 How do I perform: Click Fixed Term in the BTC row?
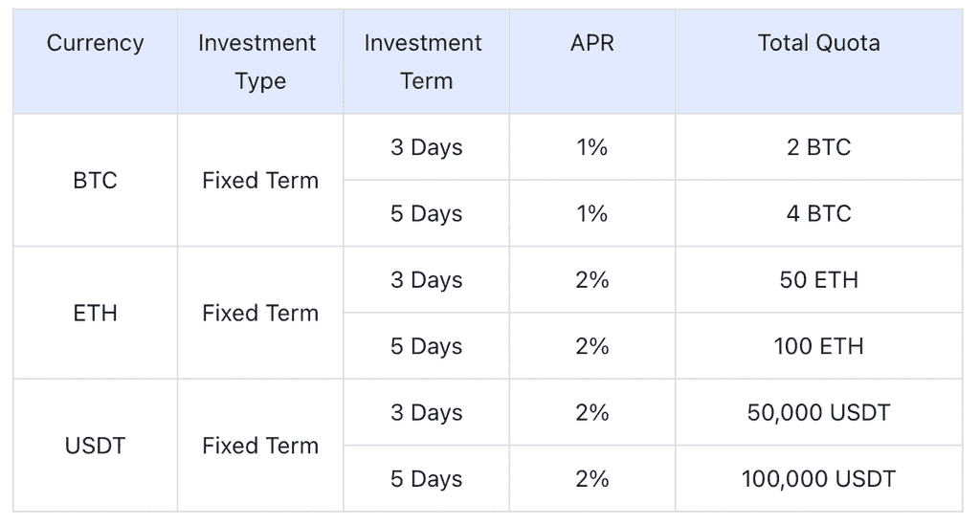point(259,181)
